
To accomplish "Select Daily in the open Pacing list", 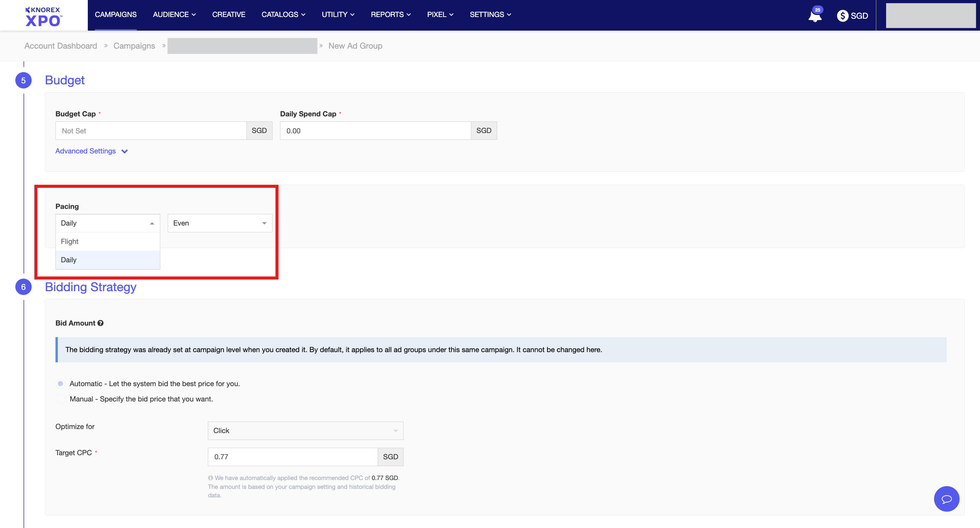I will point(69,260).
